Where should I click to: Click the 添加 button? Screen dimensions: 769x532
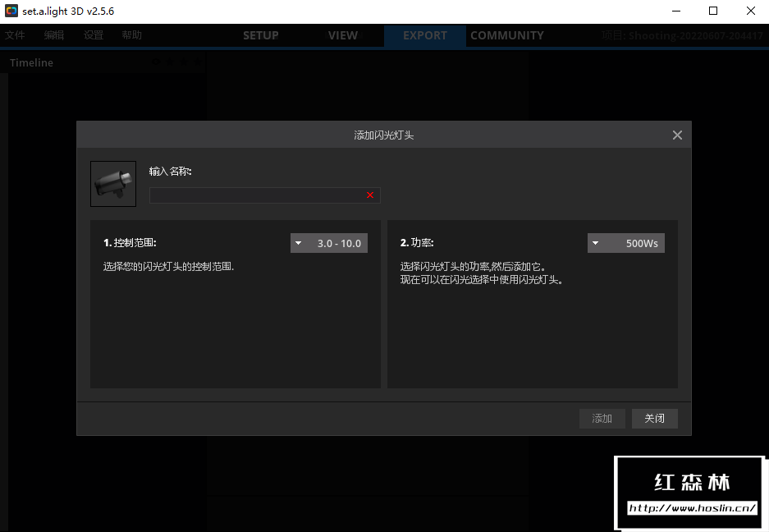click(602, 419)
